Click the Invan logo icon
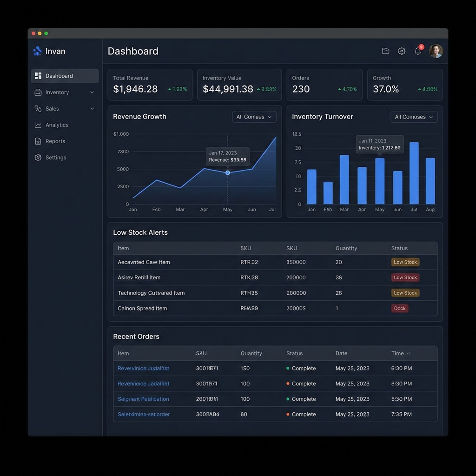476x476 pixels. click(38, 51)
